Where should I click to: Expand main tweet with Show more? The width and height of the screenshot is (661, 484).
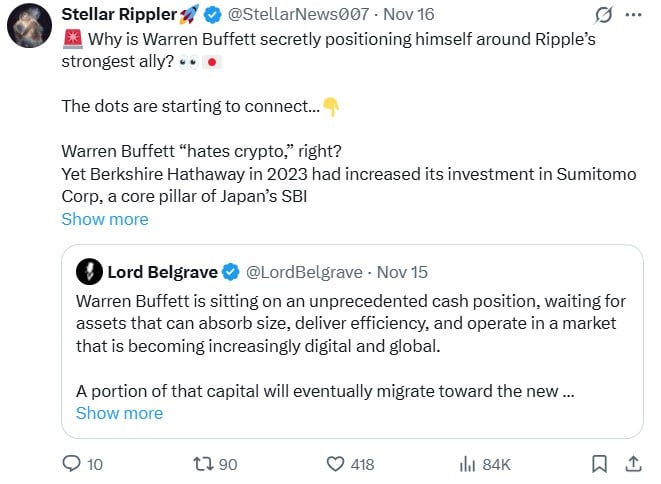coord(105,219)
